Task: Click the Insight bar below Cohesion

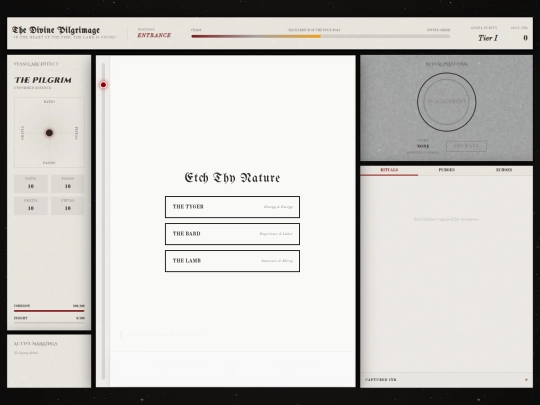Action: [x=49, y=323]
